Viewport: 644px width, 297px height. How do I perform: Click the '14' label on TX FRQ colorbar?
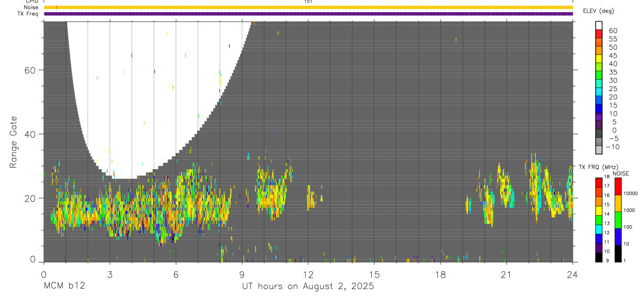606,214
